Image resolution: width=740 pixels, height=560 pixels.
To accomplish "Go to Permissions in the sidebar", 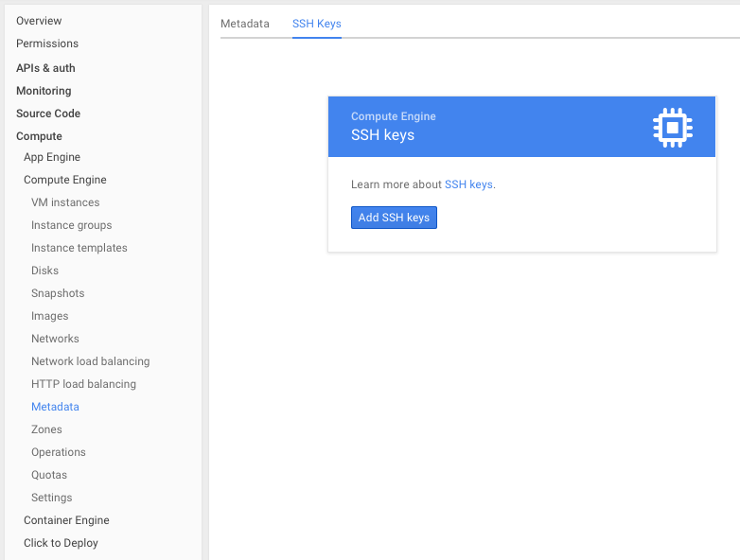I will coord(47,44).
